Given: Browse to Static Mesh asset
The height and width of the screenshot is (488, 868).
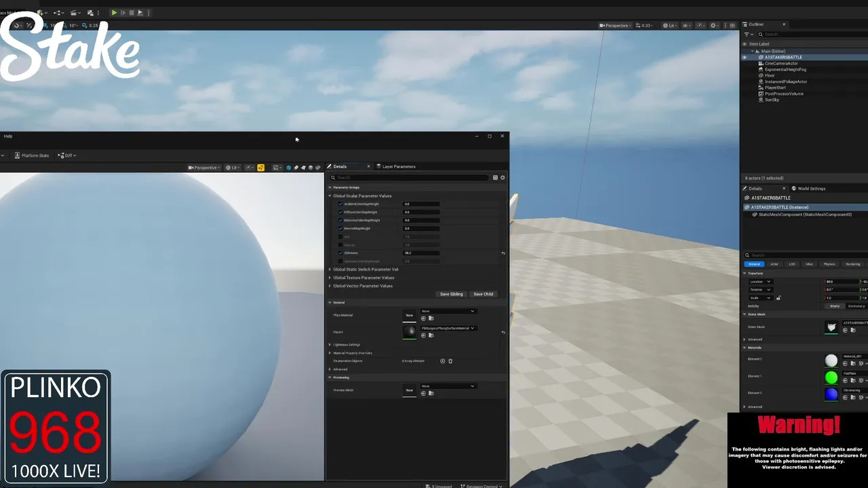Looking at the screenshot, I should tap(852, 330).
